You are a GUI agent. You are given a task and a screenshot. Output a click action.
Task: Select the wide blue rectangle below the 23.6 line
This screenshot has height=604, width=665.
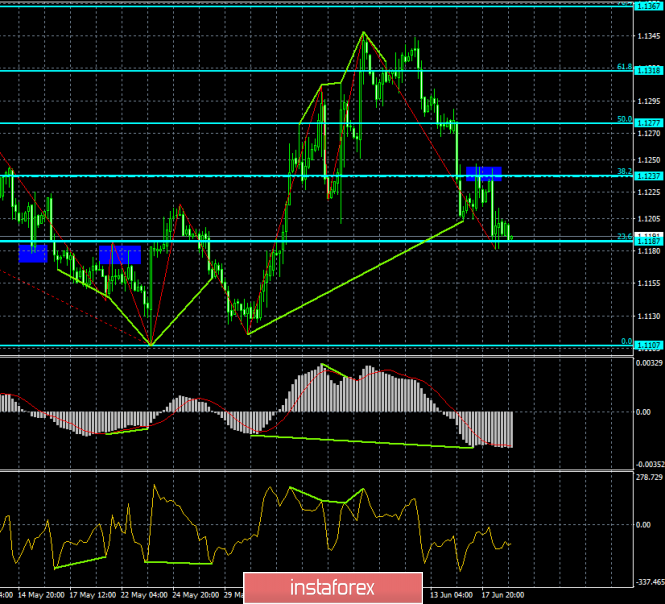point(120,254)
